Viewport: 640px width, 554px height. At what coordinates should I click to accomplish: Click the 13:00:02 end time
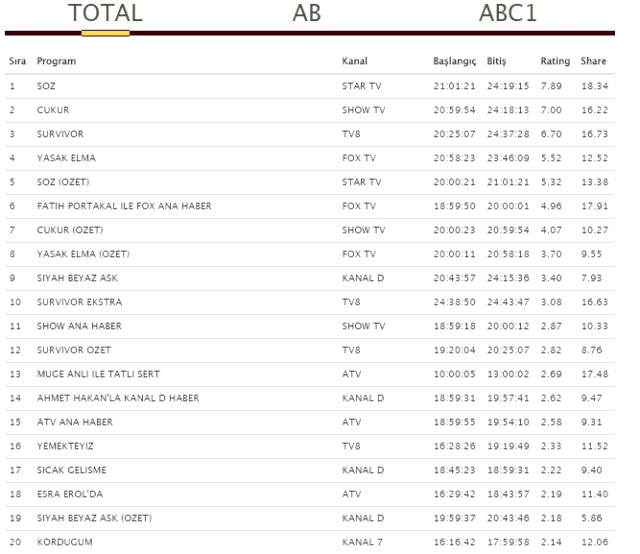508,374
